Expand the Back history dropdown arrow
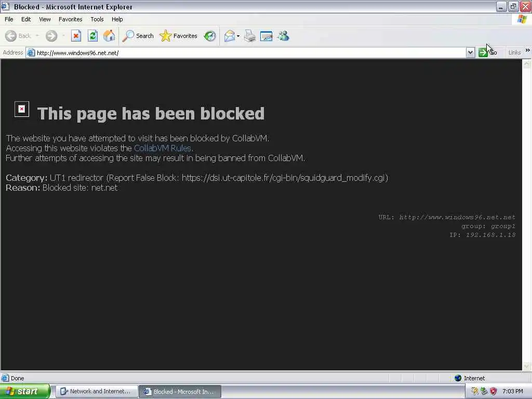The image size is (532, 399). (x=37, y=36)
